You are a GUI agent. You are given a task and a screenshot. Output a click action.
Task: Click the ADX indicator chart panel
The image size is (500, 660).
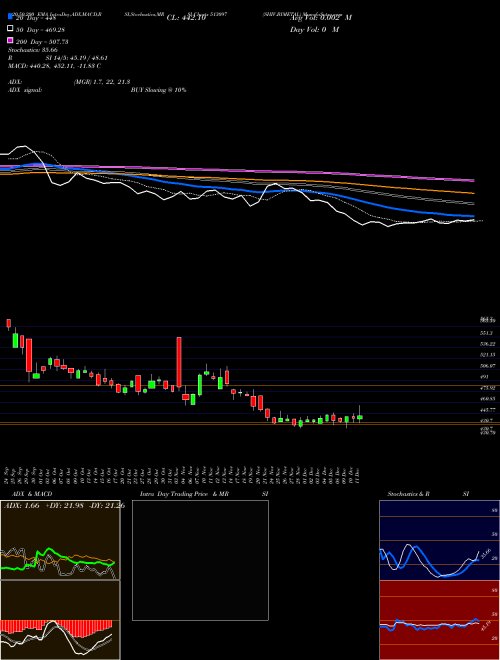point(60,540)
